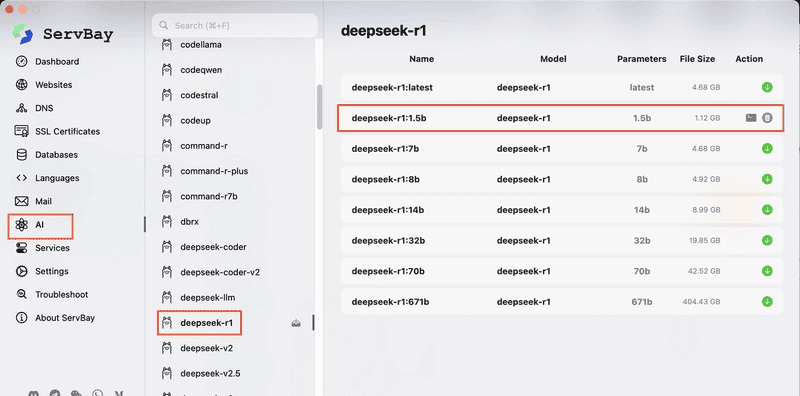The image size is (800, 396).
Task: Open Settings in the sidebar
Action: (x=42, y=271)
